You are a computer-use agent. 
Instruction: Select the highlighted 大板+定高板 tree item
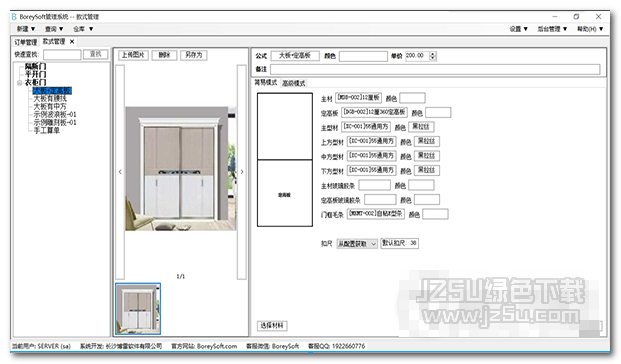click(52, 91)
